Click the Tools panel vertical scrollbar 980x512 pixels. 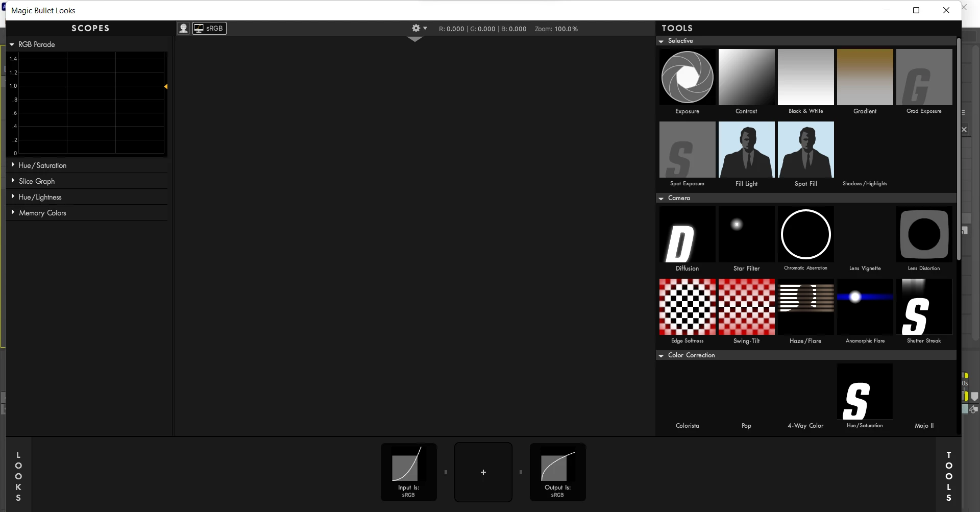959,148
